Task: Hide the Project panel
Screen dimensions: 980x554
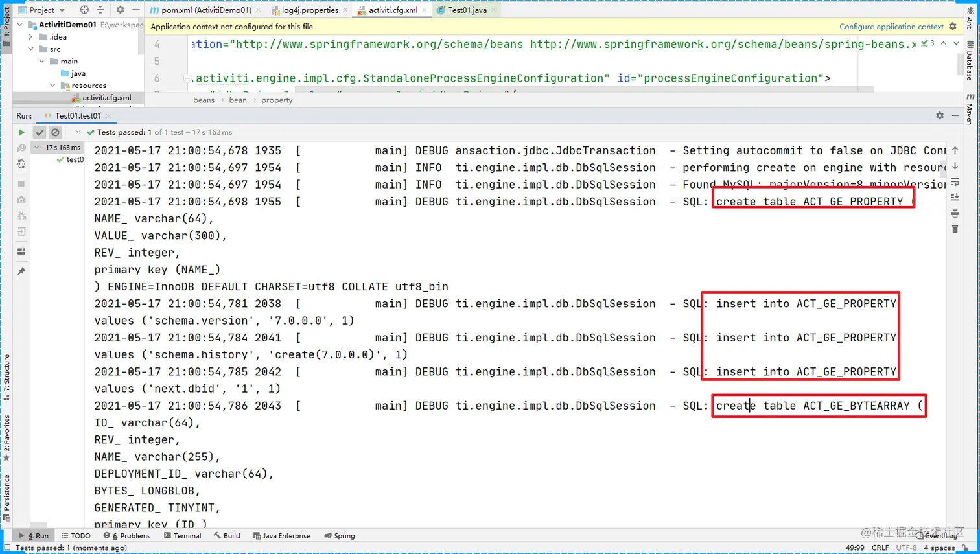Action: coord(135,10)
